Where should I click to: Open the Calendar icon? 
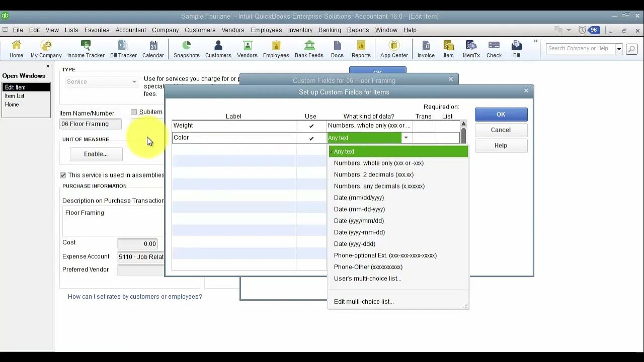[x=153, y=49]
